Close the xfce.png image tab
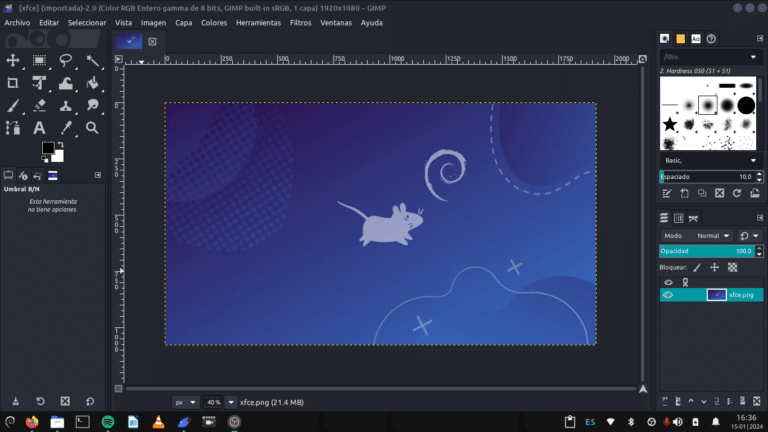The width and height of the screenshot is (768, 432). click(152, 42)
